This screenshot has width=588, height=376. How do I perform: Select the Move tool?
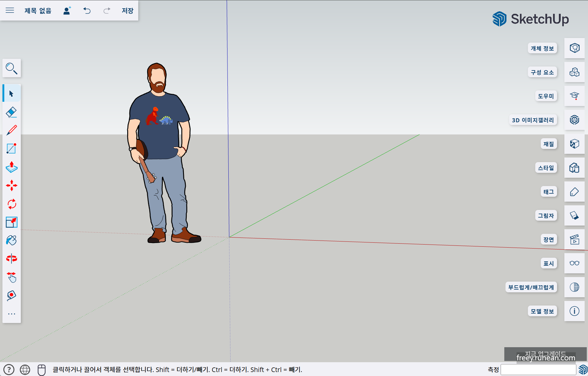pyautogui.click(x=11, y=185)
